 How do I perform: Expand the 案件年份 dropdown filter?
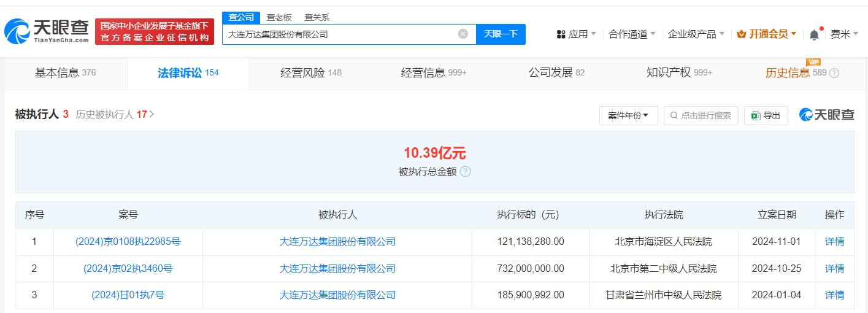pos(628,115)
